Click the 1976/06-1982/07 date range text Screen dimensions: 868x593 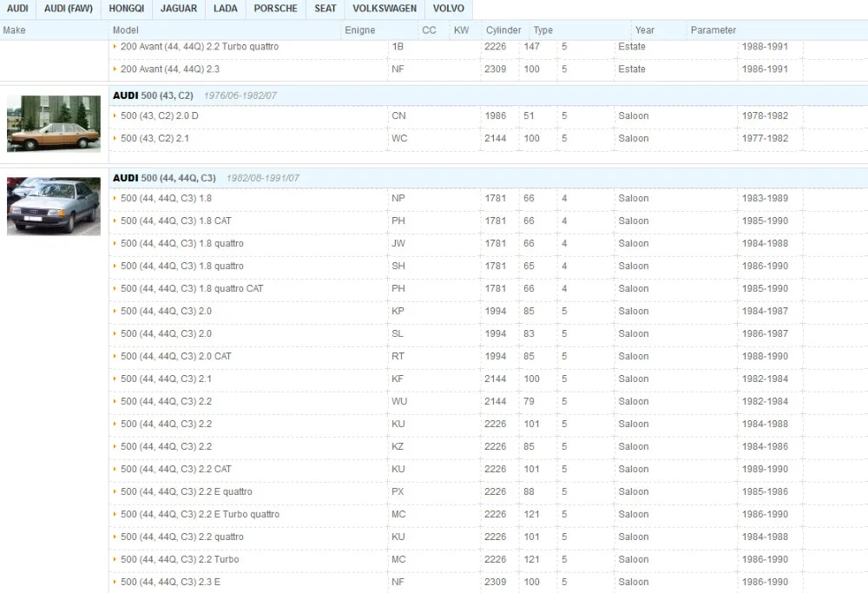point(240,96)
